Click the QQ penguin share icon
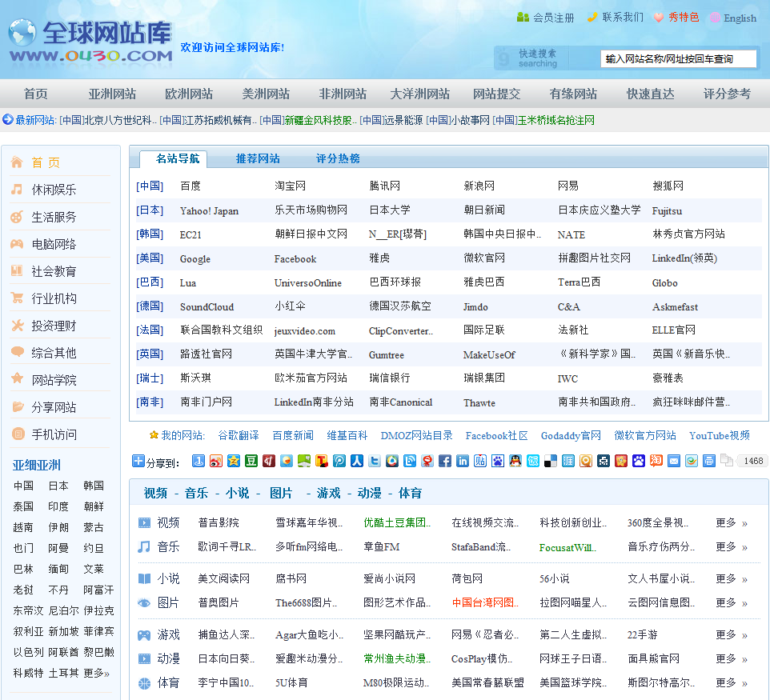Screen dimensions: 770x700 (515, 461)
